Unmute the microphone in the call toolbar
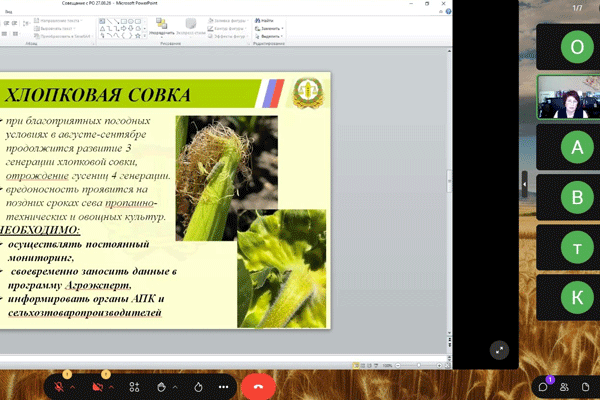The height and width of the screenshot is (400, 600). tap(59, 387)
